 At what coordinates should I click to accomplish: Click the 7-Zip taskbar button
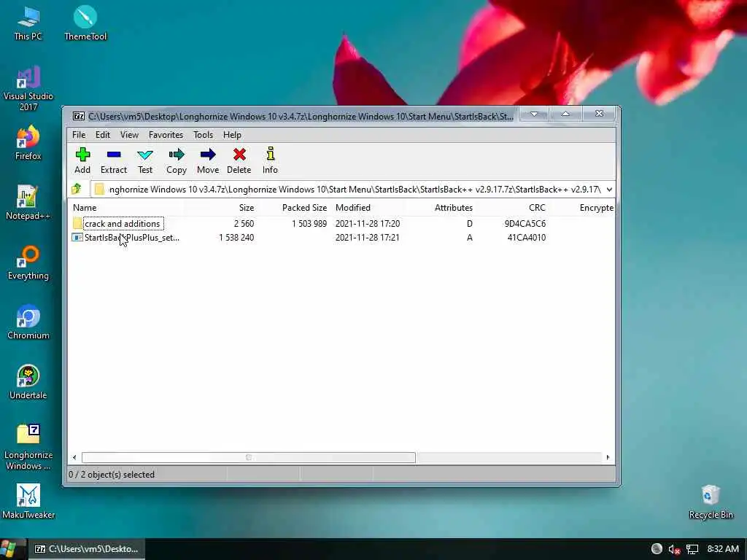click(x=86, y=549)
